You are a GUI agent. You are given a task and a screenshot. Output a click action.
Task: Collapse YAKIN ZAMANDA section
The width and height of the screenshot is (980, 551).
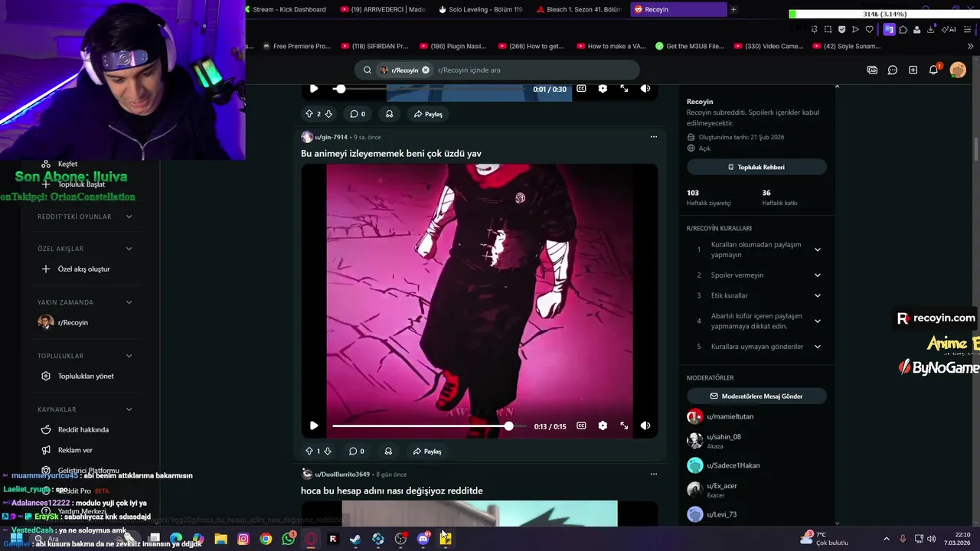129,302
